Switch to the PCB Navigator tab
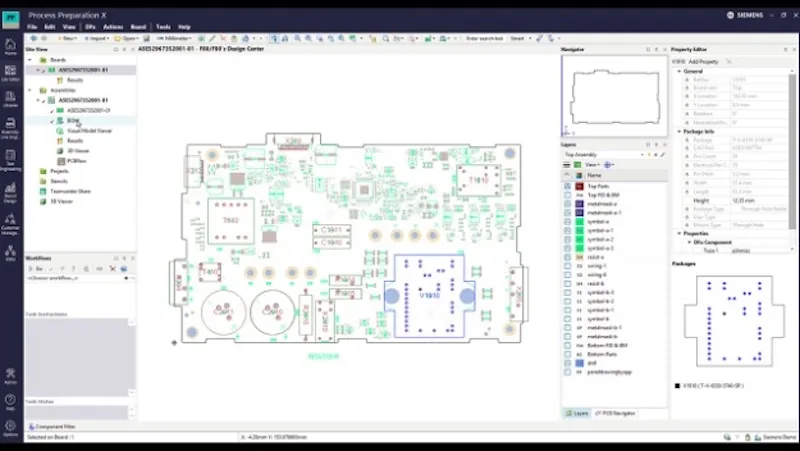The width and height of the screenshot is (800, 451). tap(615, 413)
